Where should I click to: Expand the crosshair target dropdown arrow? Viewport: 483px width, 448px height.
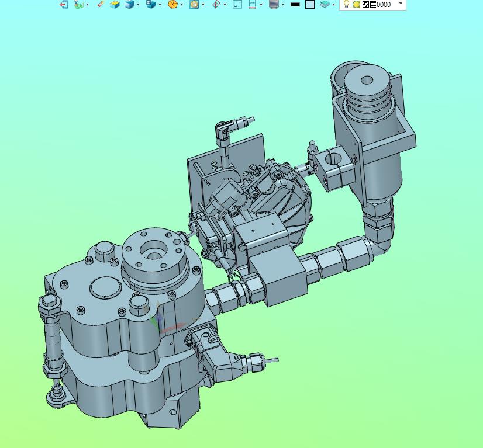225,4
